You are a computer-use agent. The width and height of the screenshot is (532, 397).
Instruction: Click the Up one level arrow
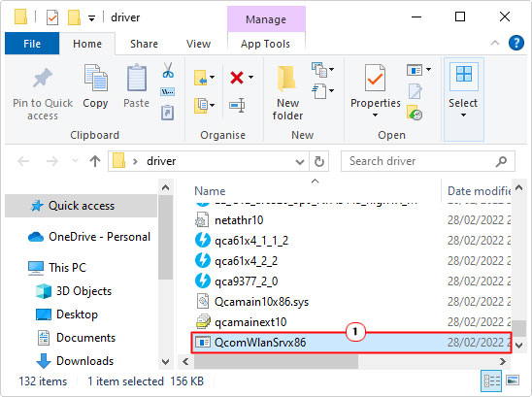[95, 161]
